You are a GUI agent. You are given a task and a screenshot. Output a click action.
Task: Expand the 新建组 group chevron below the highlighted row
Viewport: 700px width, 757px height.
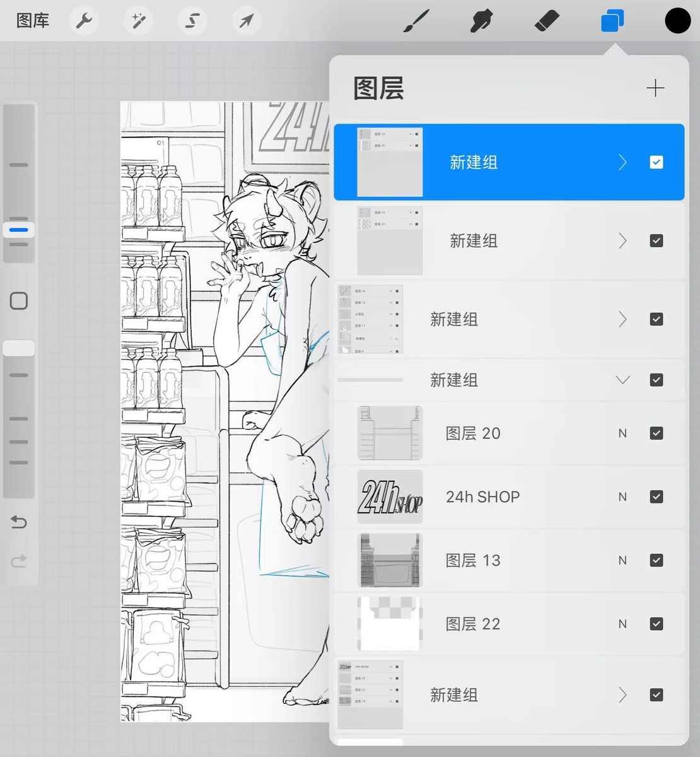point(622,240)
